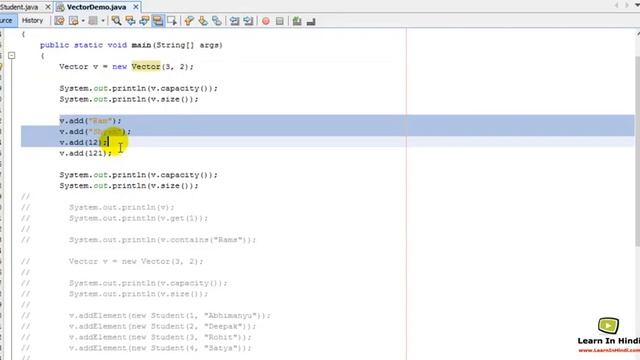Collapse the main method code fold
Viewport: 640px width, 360px height.
[11, 56]
